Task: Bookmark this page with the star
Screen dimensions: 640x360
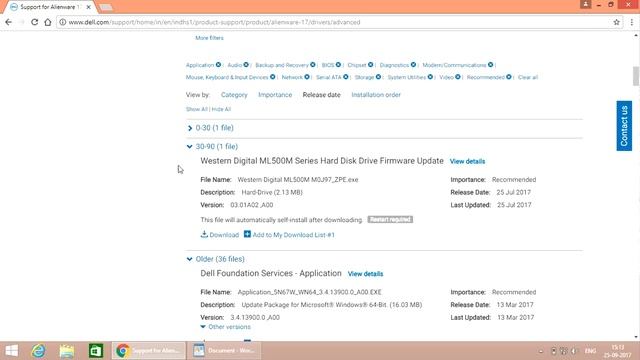Action: tap(617, 22)
